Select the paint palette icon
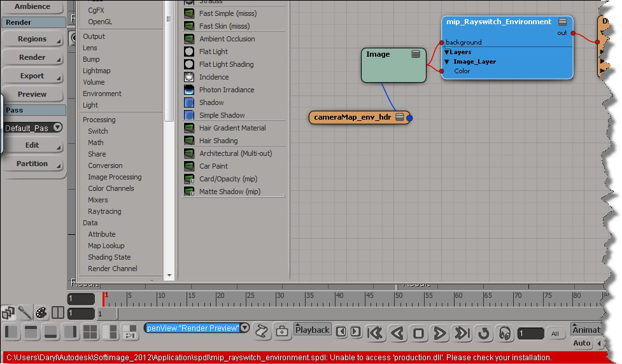 (x=41, y=312)
